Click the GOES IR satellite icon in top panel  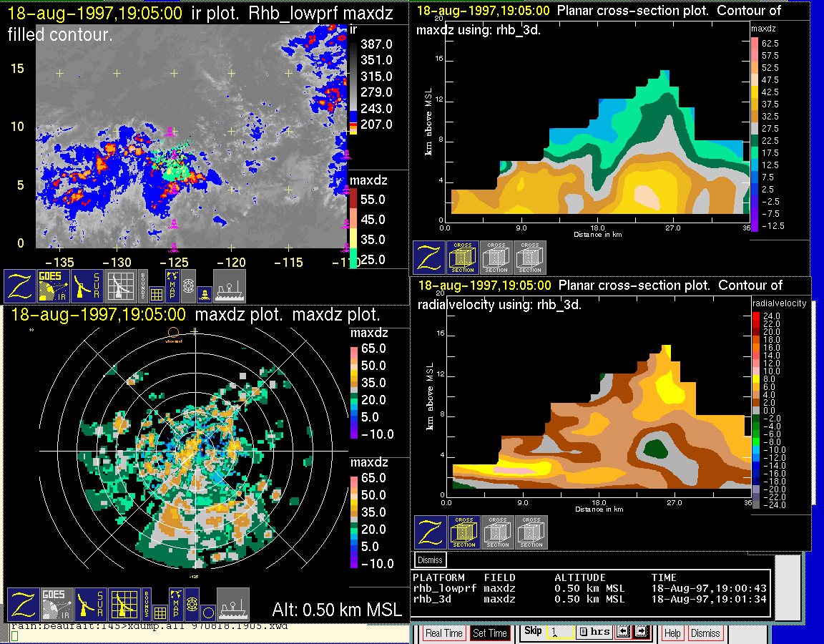click(54, 286)
